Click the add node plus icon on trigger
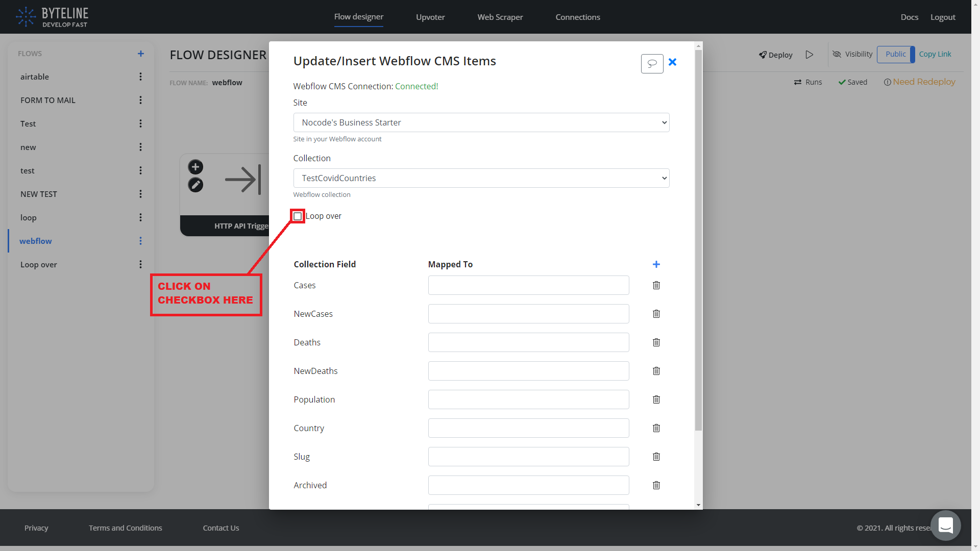 pos(195,167)
